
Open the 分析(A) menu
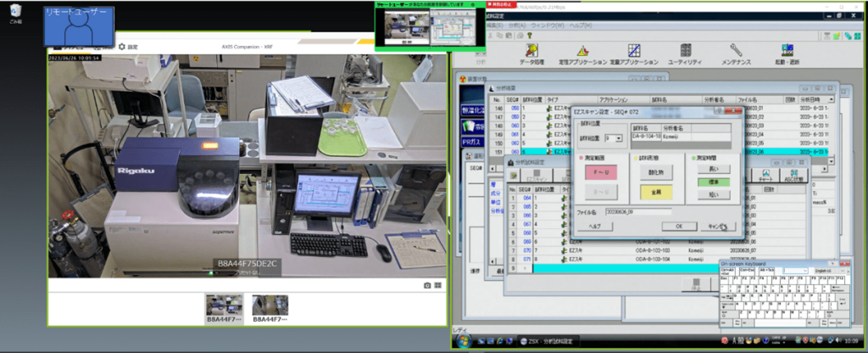pos(516,25)
